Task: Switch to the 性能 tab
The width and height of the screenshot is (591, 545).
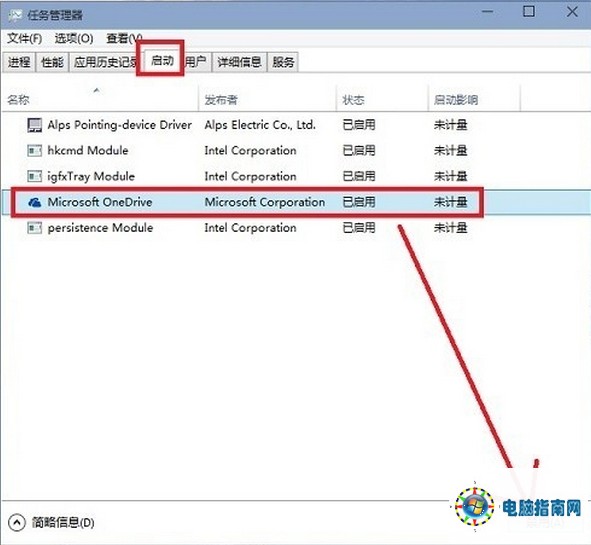Action: click(x=52, y=62)
